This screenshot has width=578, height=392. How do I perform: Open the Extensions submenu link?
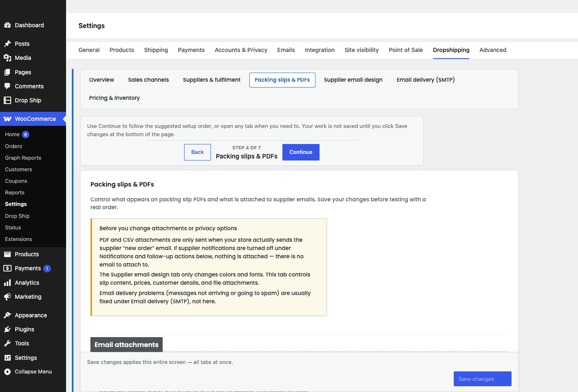coord(19,239)
